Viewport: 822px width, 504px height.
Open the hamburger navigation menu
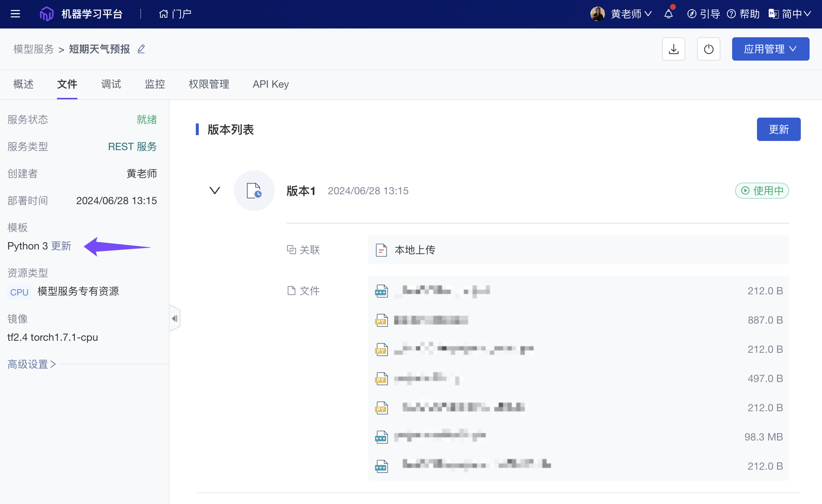[x=15, y=14]
